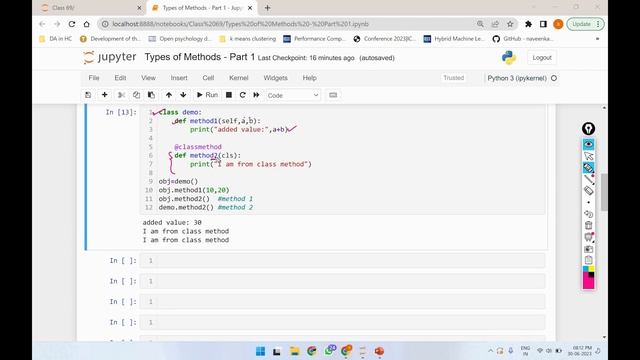Open the Insert menu
This screenshot has width=640, height=360.
(x=179, y=78)
